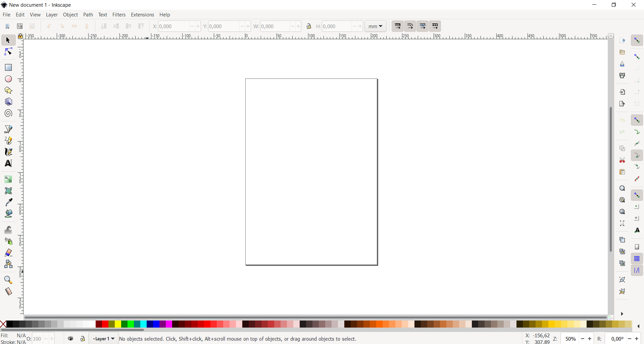Click the Print document icon
The image size is (644, 344).
click(622, 75)
